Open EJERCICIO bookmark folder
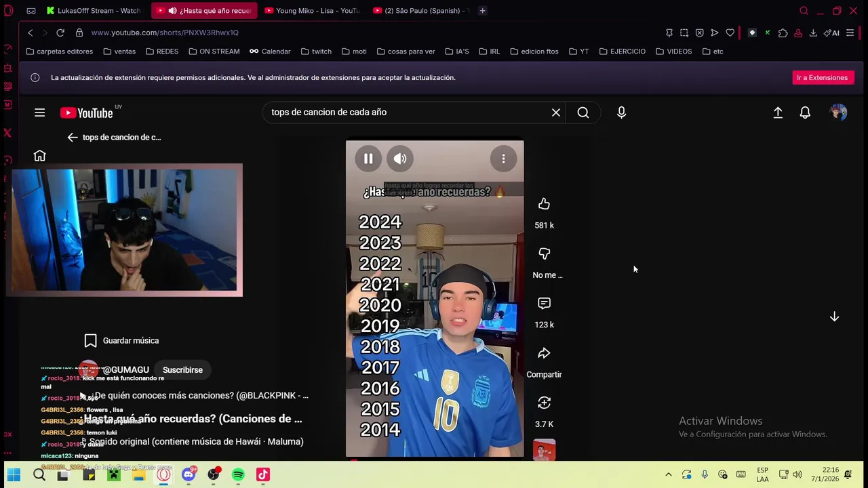The height and width of the screenshot is (488, 868). (x=622, y=52)
